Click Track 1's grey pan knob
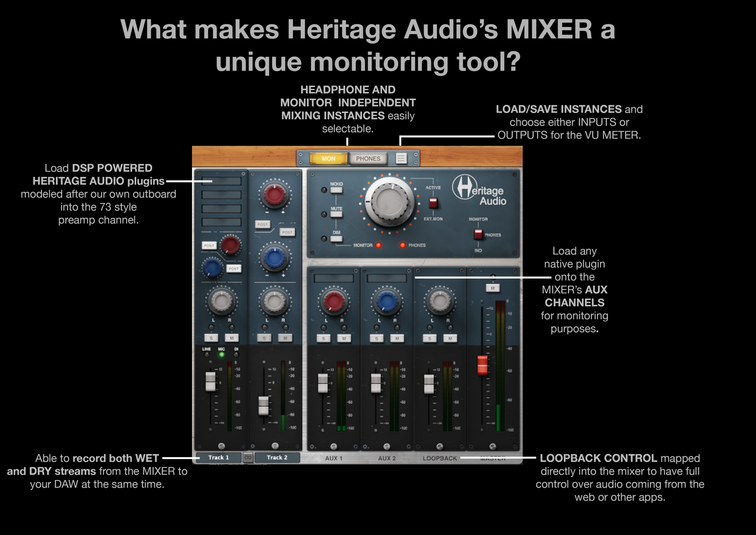The width and height of the screenshot is (756, 535). pos(221,301)
